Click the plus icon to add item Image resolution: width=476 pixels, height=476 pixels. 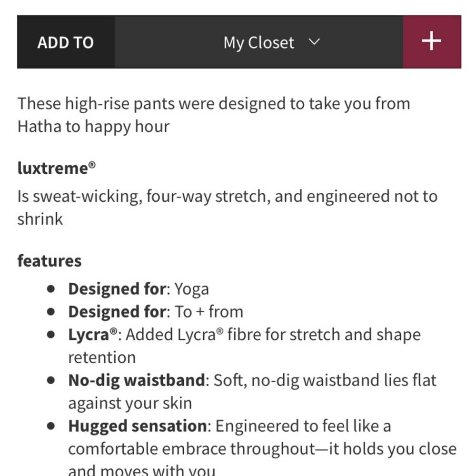432,42
